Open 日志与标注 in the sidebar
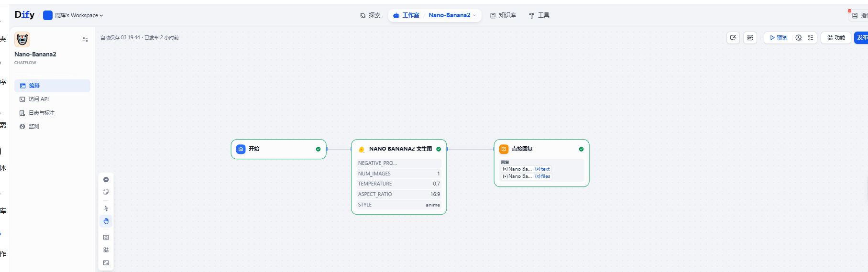Screen dimensions: 868x272 click(42, 113)
